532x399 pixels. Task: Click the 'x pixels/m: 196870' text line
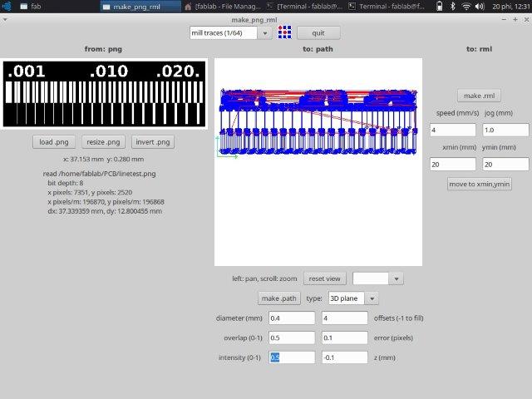[x=106, y=201]
